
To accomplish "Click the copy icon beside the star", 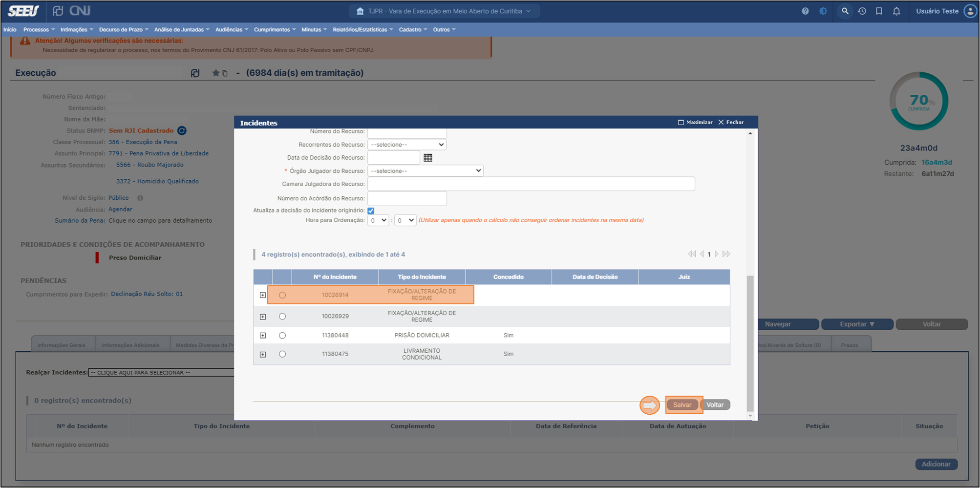I will (225, 73).
